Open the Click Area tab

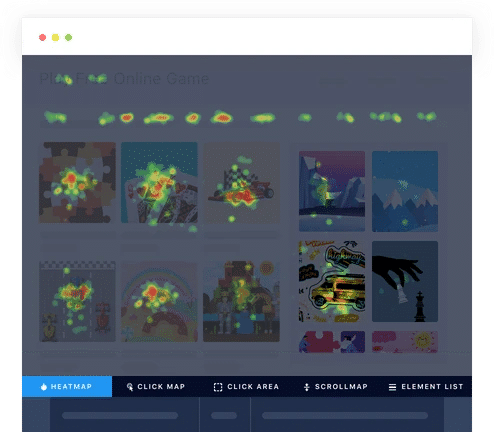[x=247, y=387]
